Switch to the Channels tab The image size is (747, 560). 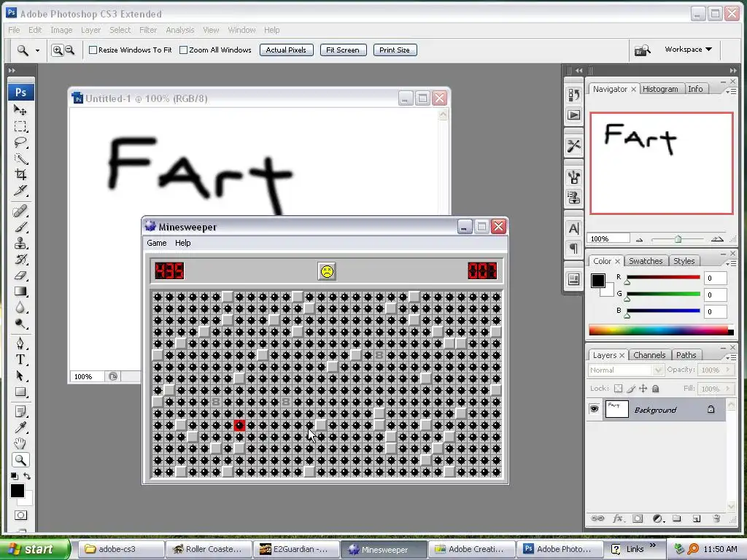point(649,355)
